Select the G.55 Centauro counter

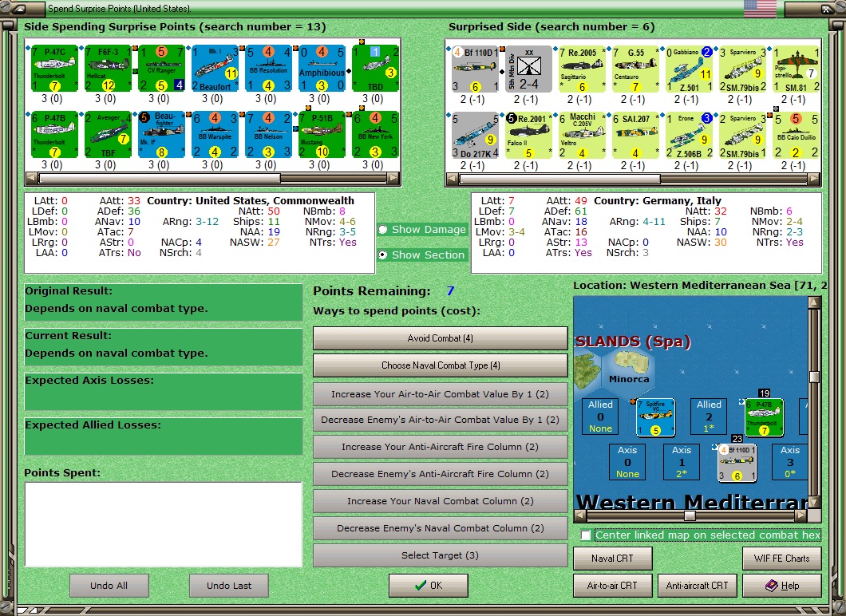pyautogui.click(x=635, y=69)
